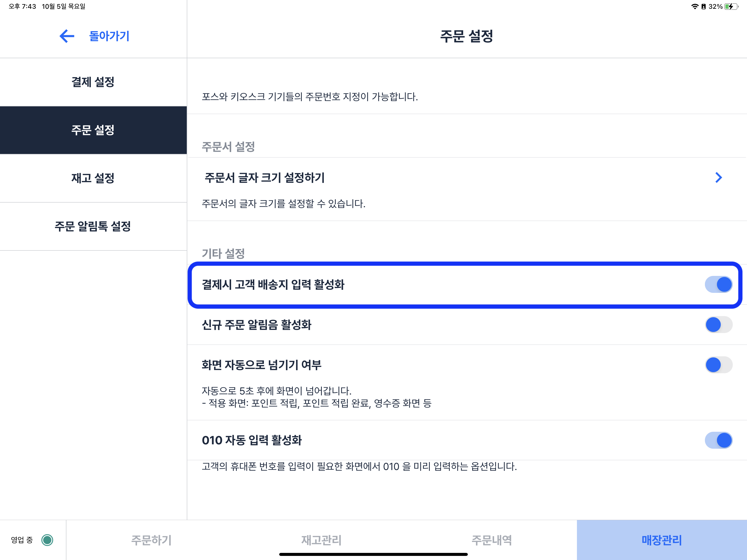This screenshot has height=560, width=747.
Task: Tap the home indicator bar
Action: 373,554
